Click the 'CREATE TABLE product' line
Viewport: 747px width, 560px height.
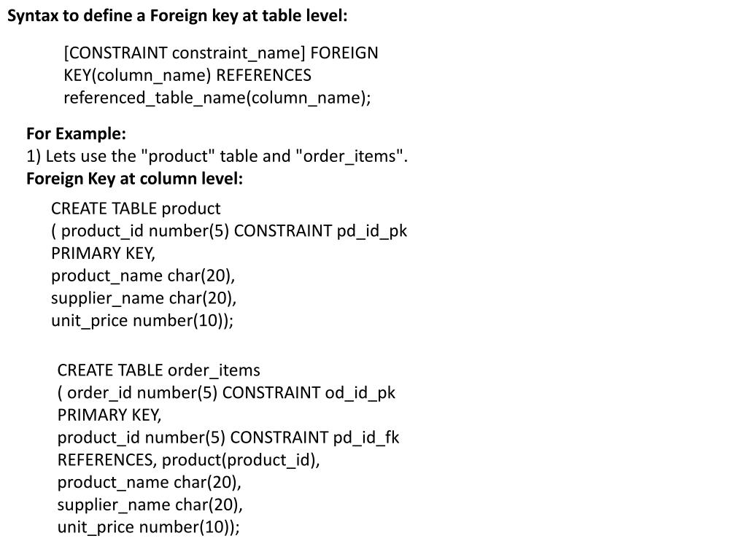(136, 209)
